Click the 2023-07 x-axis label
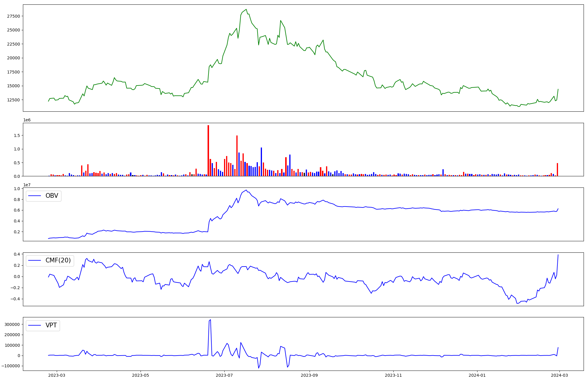 tap(225, 375)
